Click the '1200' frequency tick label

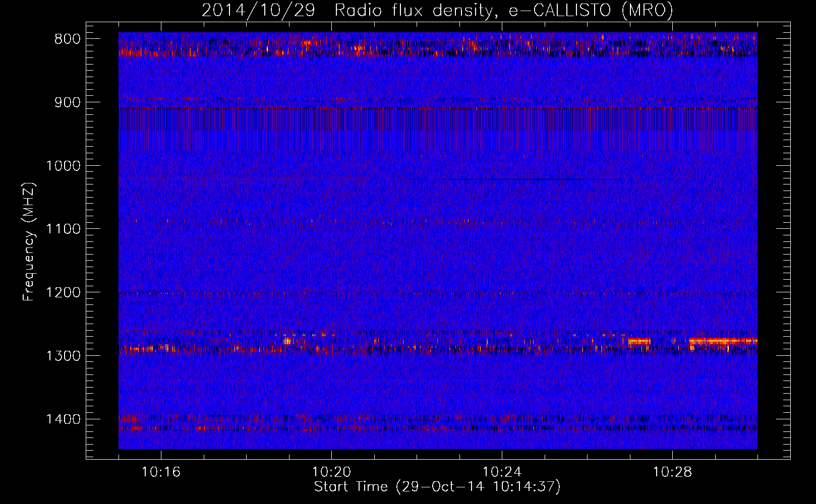pos(63,292)
